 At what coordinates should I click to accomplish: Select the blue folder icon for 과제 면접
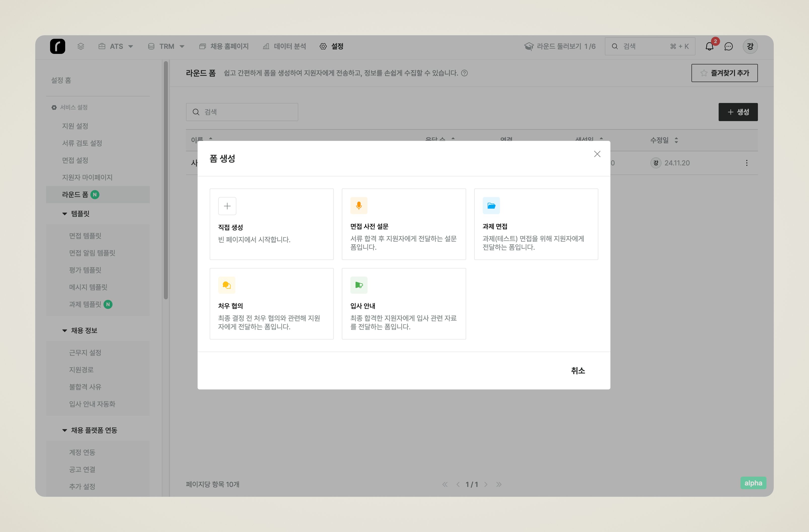coord(491,206)
